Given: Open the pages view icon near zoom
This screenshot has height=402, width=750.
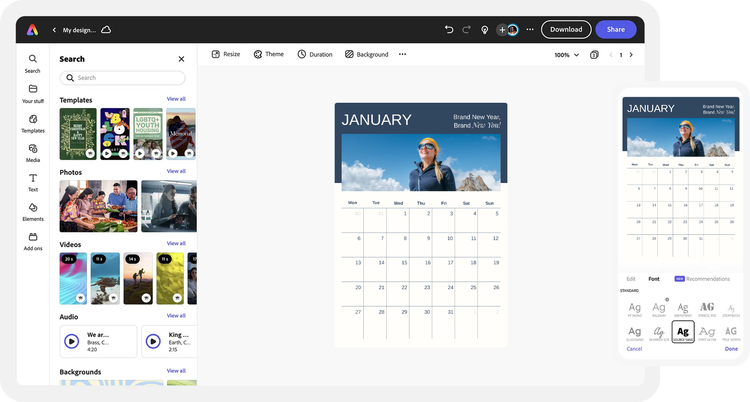Looking at the screenshot, I should tap(594, 55).
